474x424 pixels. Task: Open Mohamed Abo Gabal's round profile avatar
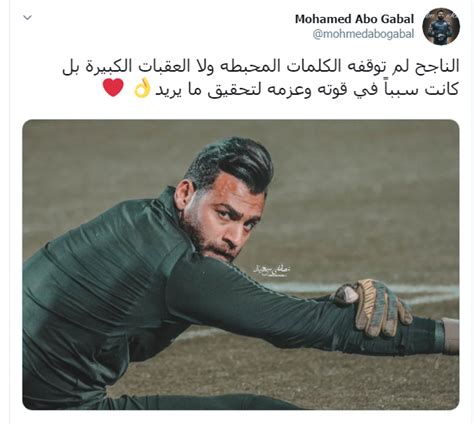[441, 26]
